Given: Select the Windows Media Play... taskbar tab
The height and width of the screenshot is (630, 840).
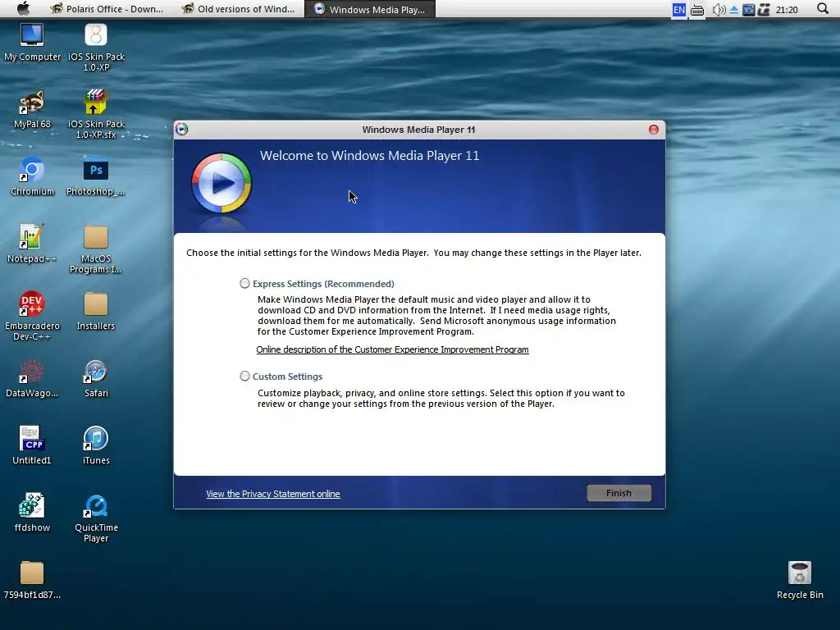Looking at the screenshot, I should (x=370, y=9).
